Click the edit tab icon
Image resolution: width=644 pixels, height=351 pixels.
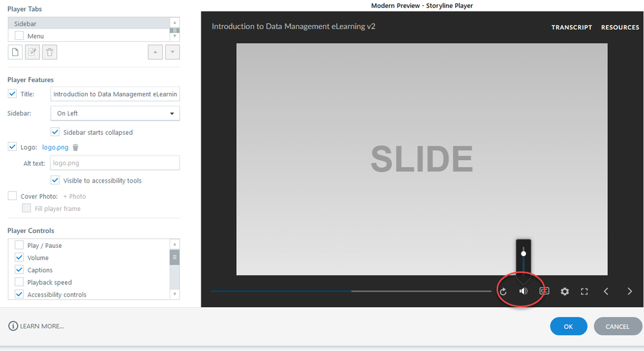pyautogui.click(x=32, y=52)
